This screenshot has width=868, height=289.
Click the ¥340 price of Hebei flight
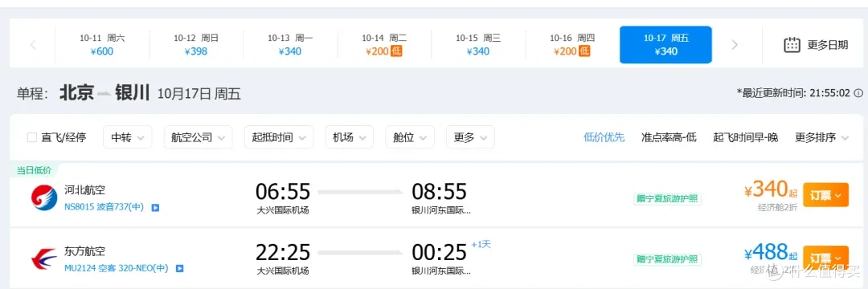click(x=771, y=190)
